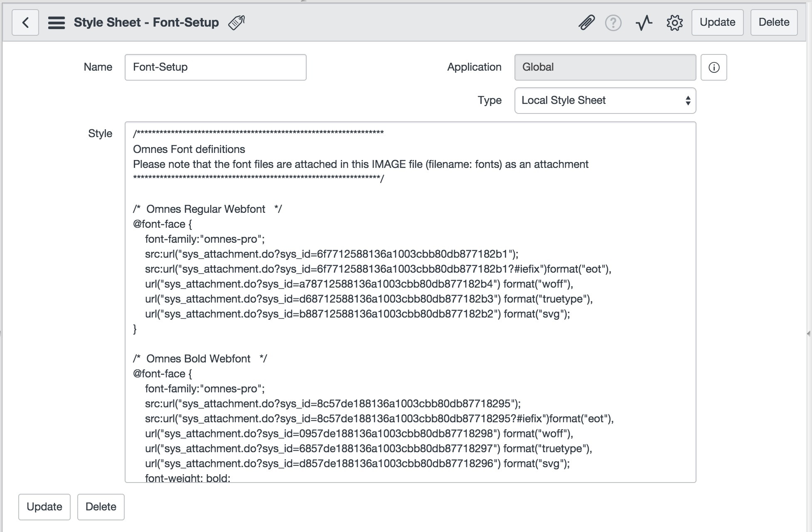Image resolution: width=812 pixels, height=532 pixels.
Task: Click the back arrow button
Action: click(25, 22)
